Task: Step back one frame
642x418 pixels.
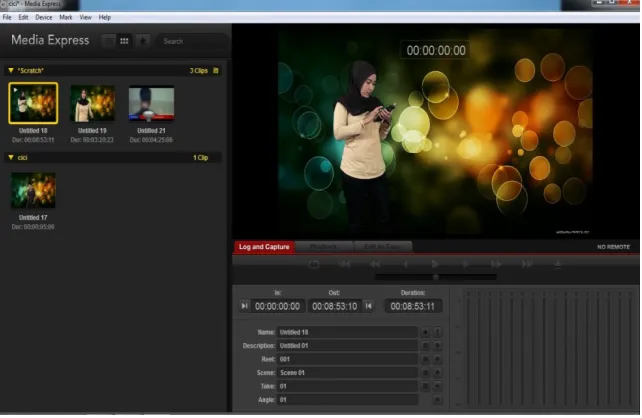Action: (406, 265)
